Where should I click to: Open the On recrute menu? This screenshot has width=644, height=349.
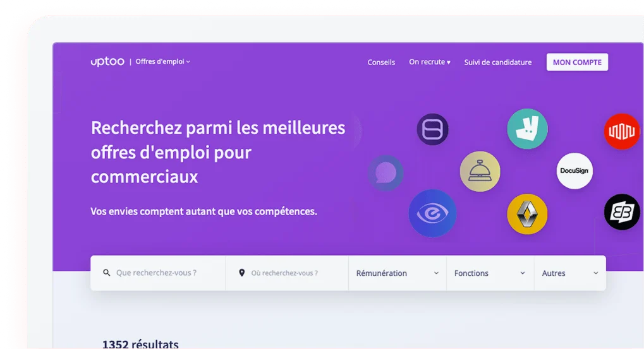430,62
